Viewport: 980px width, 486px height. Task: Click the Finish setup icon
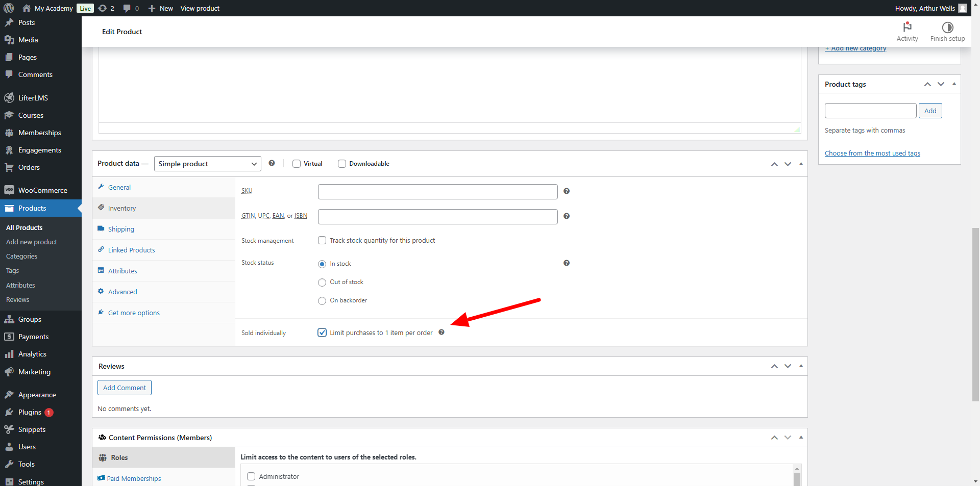tap(947, 32)
